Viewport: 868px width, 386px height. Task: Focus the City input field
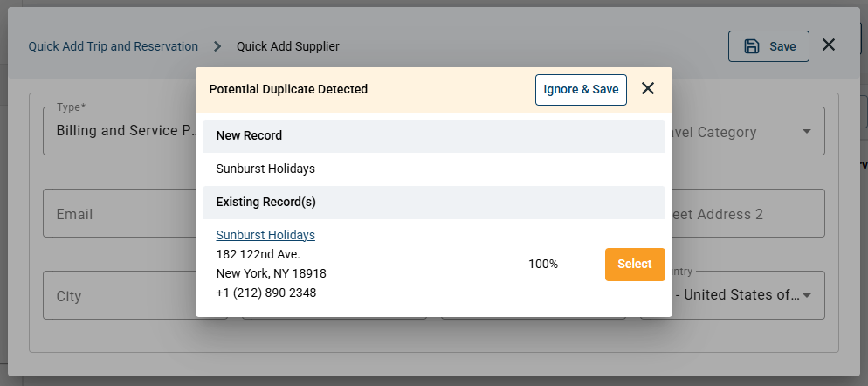pyautogui.click(x=120, y=295)
